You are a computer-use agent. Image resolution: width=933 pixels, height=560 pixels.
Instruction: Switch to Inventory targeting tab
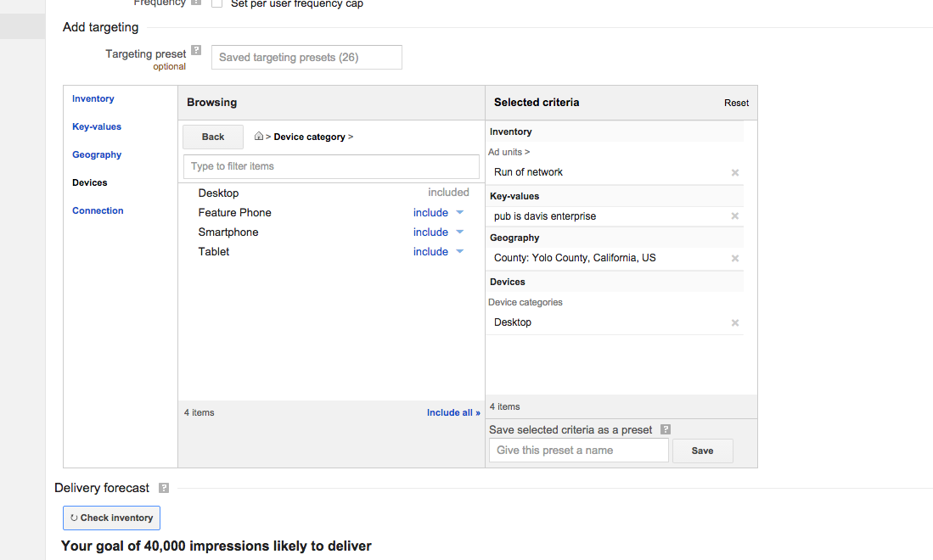tap(93, 99)
